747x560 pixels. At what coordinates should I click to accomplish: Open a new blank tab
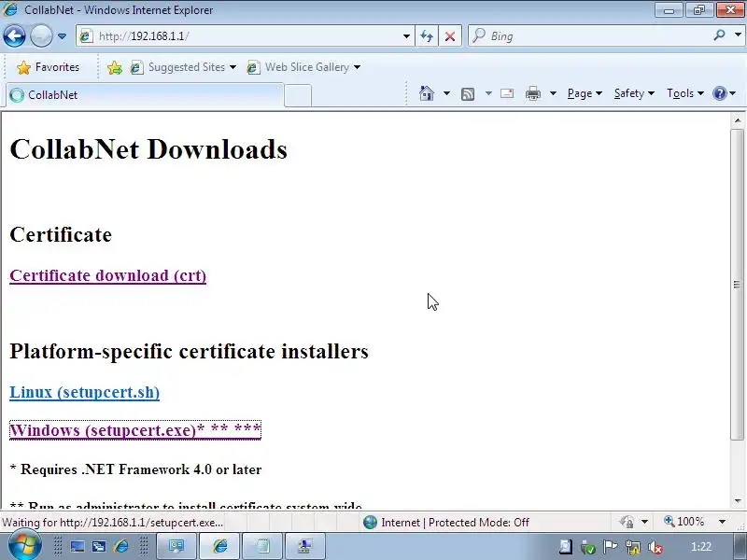pos(298,95)
